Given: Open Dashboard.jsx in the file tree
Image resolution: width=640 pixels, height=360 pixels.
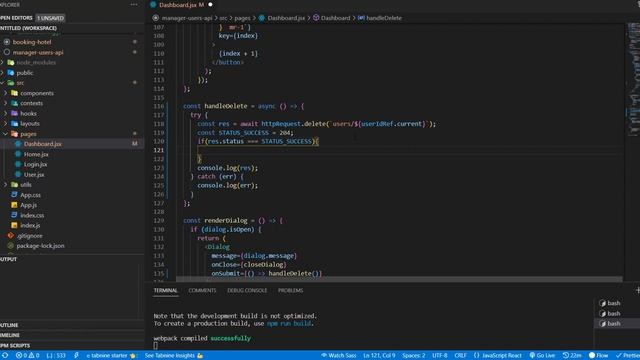Looking at the screenshot, I should pyautogui.click(x=42, y=144).
